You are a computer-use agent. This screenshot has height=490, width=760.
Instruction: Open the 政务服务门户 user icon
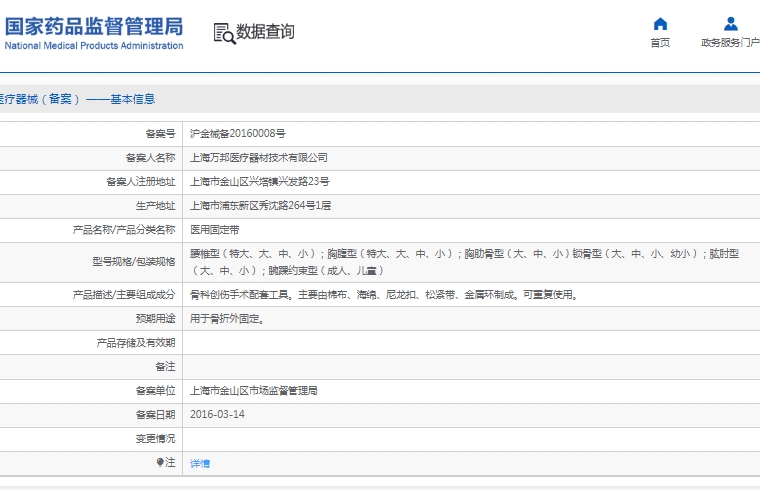(x=730, y=24)
